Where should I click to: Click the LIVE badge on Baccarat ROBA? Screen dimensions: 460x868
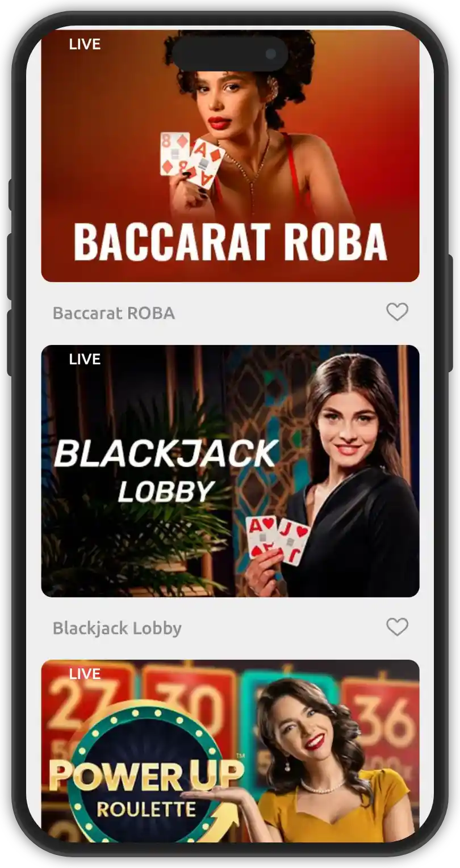tap(85, 44)
